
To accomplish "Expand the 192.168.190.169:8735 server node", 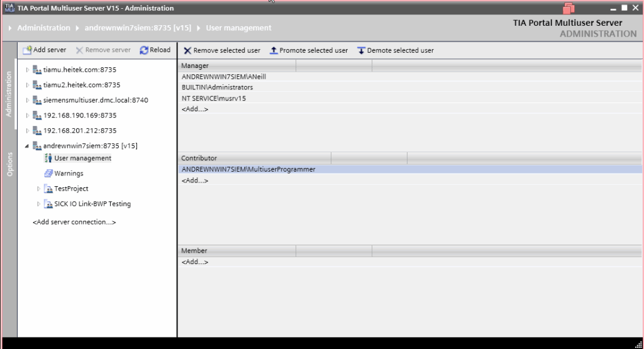I will pos(28,115).
